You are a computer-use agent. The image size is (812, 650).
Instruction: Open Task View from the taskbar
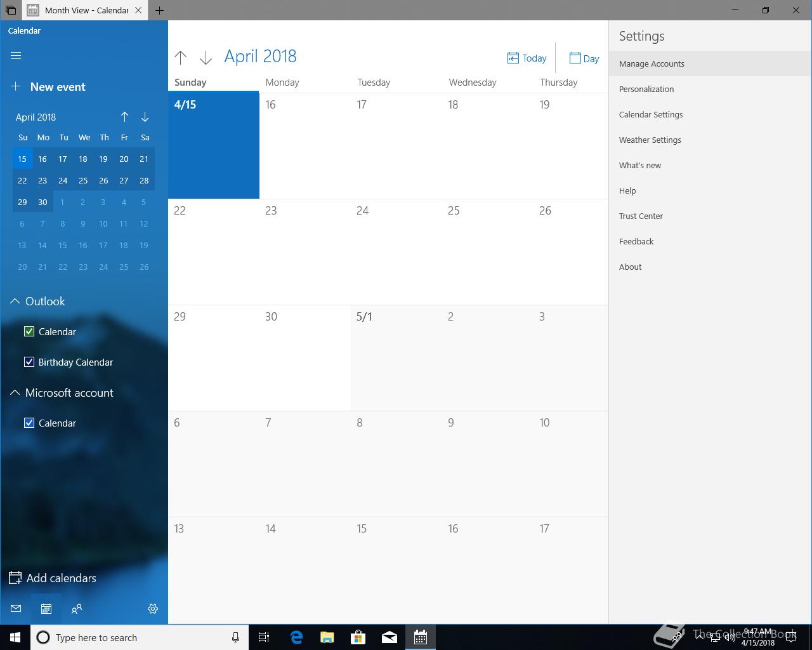pyautogui.click(x=264, y=637)
